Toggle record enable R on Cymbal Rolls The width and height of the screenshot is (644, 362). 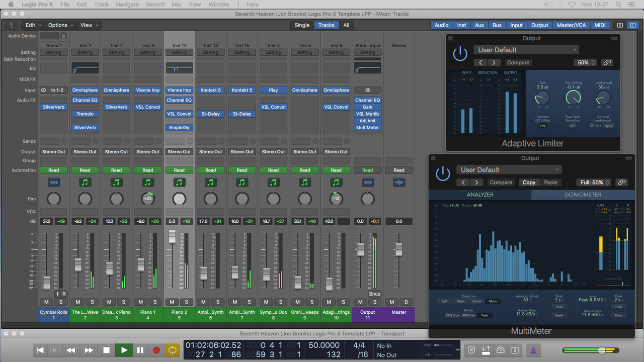point(64,294)
